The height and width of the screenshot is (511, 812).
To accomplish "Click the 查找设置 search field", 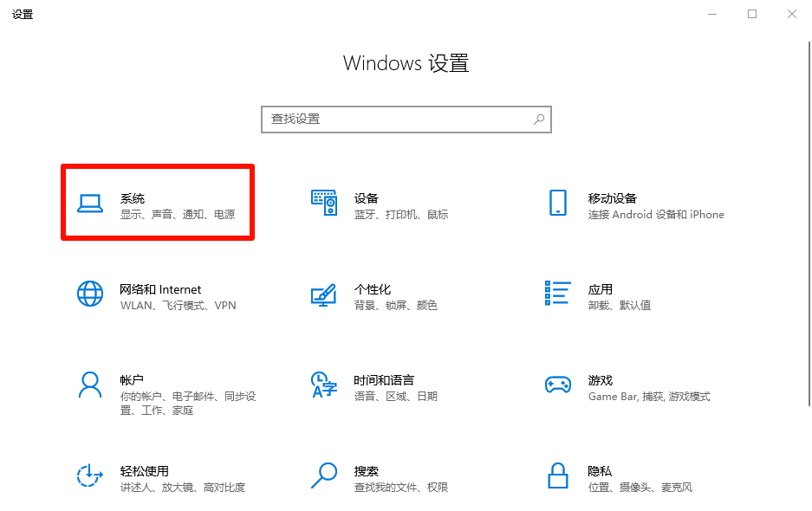I will click(x=406, y=120).
